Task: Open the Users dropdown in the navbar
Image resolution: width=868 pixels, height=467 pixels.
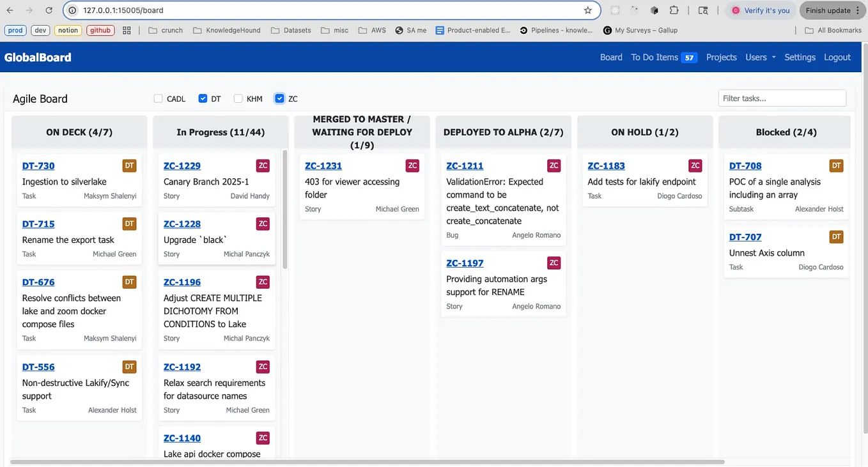Action: (759, 57)
